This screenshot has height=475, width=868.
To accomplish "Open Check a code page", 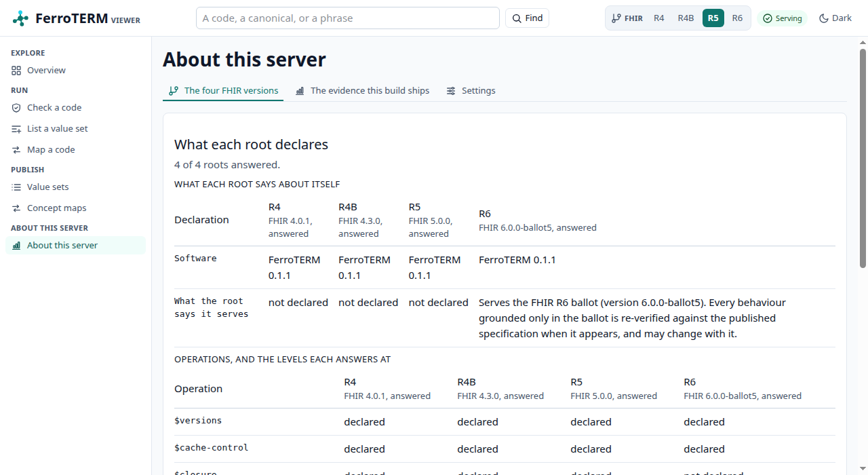I will [x=75, y=108].
